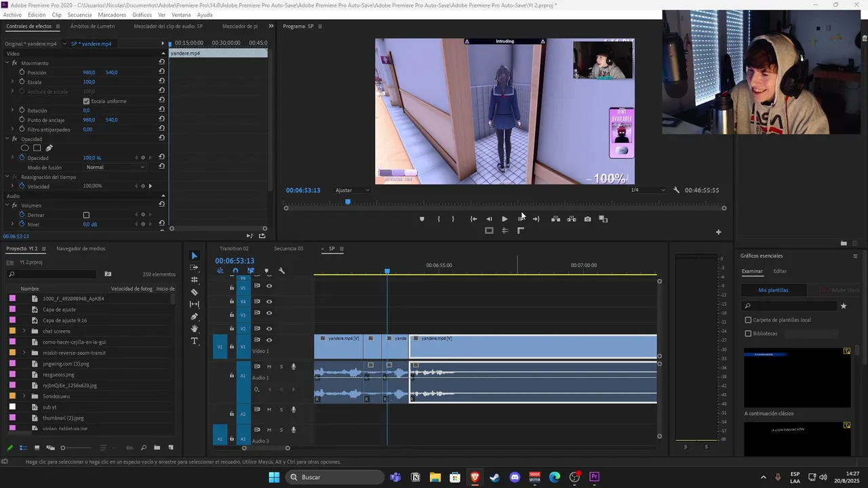Image resolution: width=868 pixels, height=488 pixels.
Task: Toggle animation stopwatch for Rotación
Action: pos(22,110)
